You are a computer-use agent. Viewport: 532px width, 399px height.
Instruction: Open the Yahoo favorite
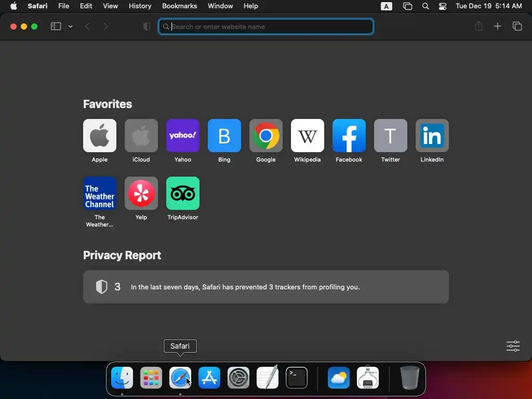(182, 136)
